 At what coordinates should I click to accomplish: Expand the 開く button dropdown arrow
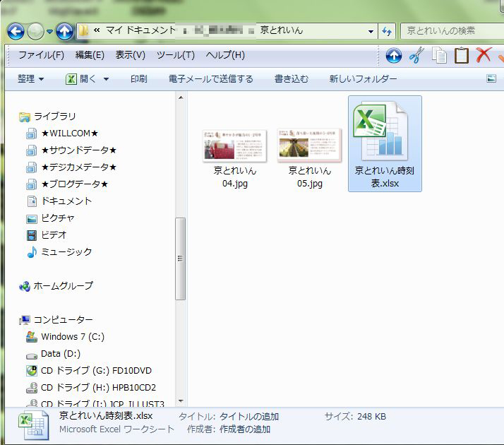point(107,79)
